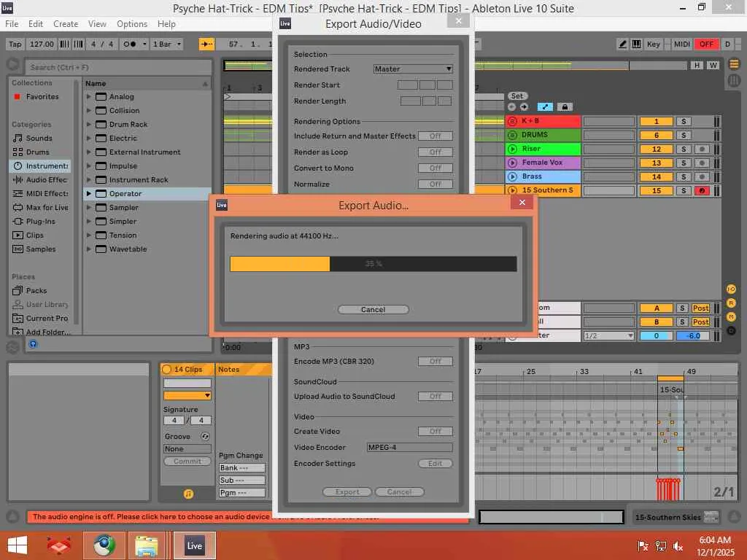Open the Edit menu
The width and height of the screenshot is (747, 560).
(35, 24)
